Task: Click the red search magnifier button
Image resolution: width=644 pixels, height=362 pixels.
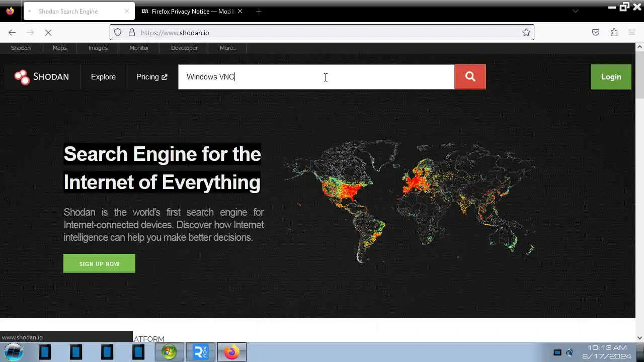Action: coord(470,77)
